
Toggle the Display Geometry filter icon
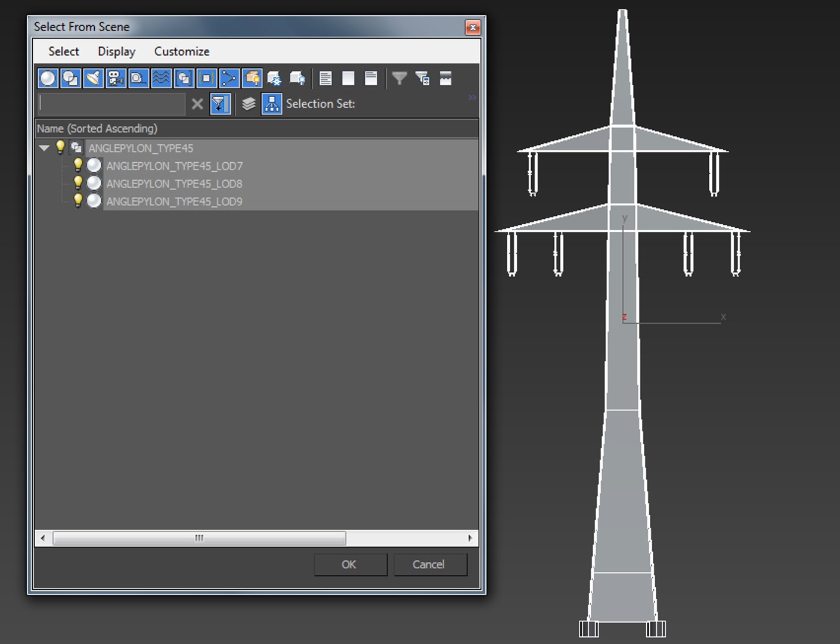pyautogui.click(x=48, y=78)
